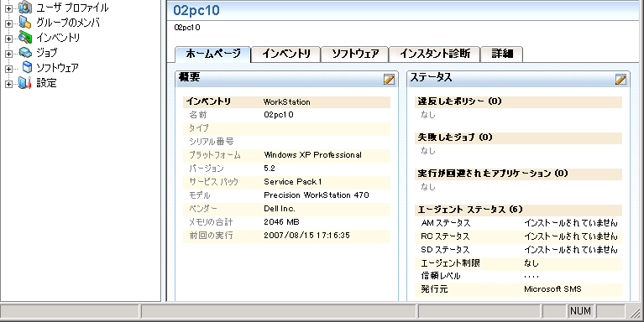Click the window resize grip corner
Viewport: 644px width, 322px height.
(x=635, y=313)
